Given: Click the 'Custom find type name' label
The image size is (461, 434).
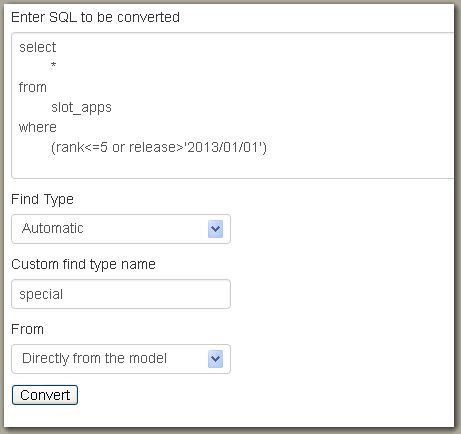Looking at the screenshot, I should click(83, 264).
